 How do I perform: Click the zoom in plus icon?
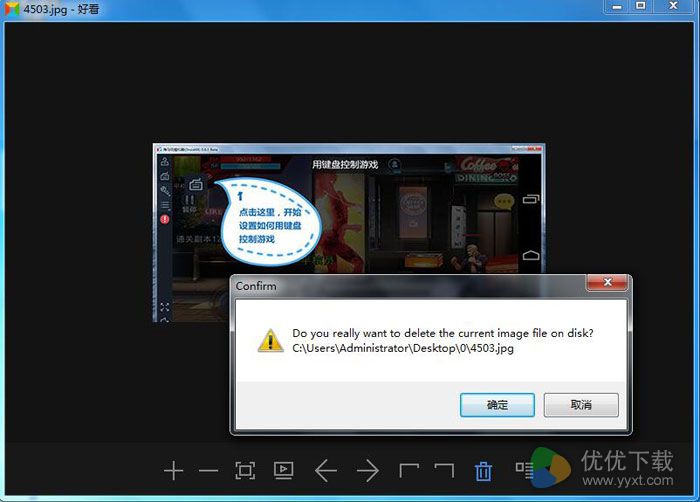173,471
